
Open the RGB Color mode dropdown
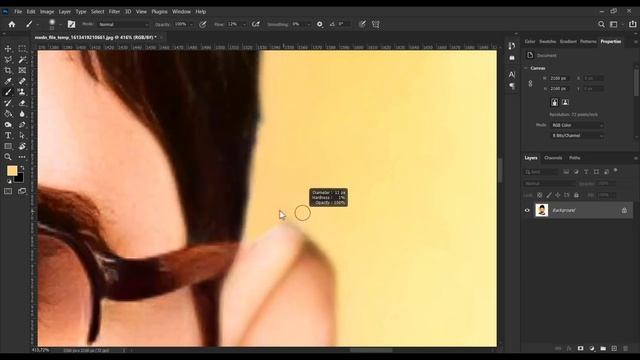pyautogui.click(x=577, y=125)
